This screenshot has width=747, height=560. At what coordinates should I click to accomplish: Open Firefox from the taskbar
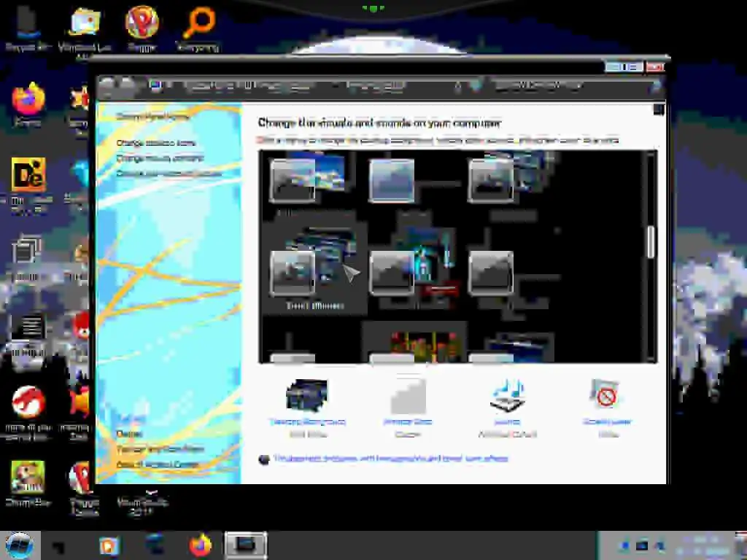coord(200,545)
